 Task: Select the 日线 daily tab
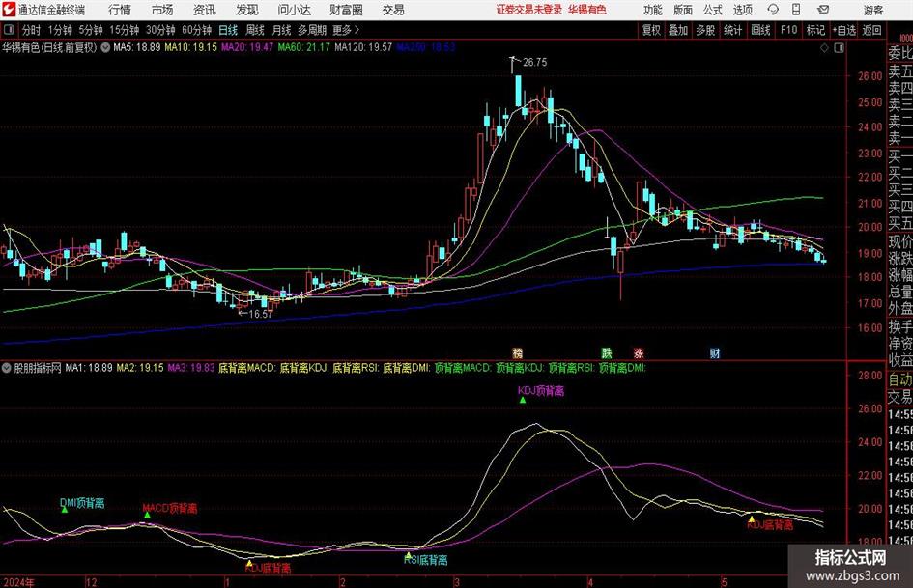click(x=228, y=30)
